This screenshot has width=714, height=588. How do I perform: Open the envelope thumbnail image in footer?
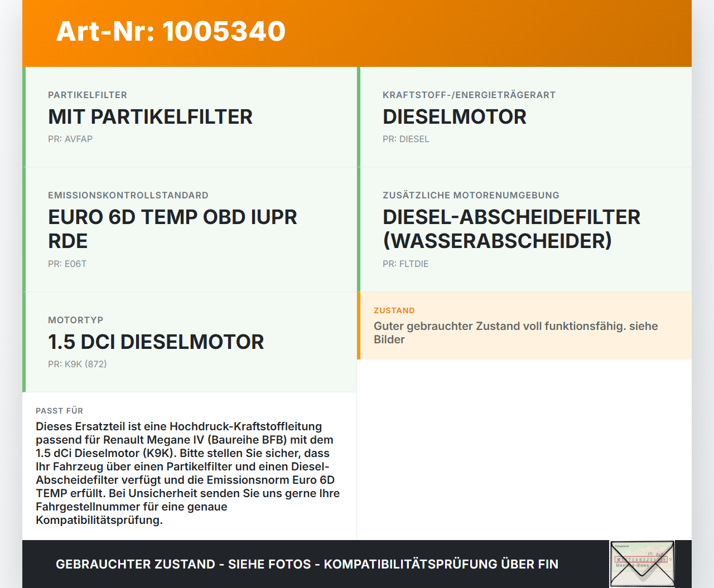642,564
